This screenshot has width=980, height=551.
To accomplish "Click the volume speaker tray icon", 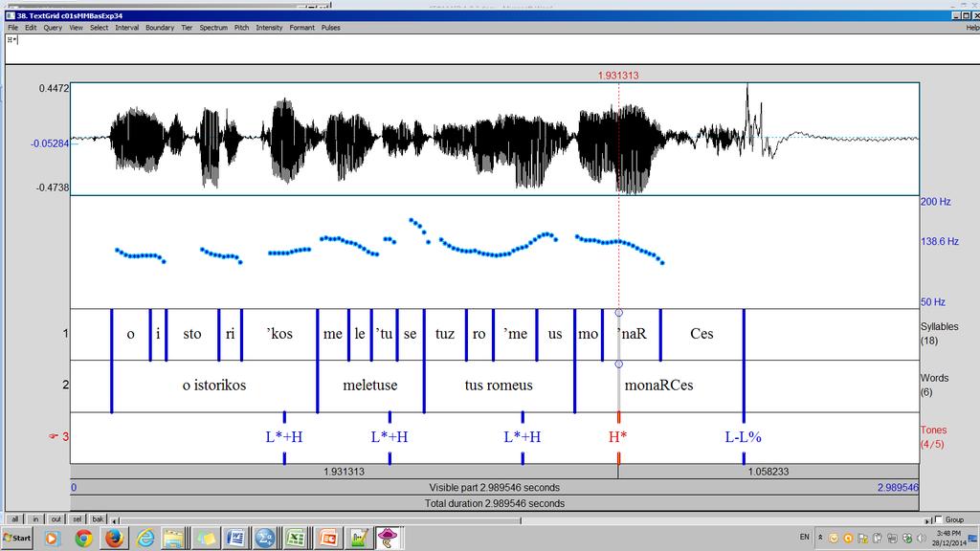I will pos(922,538).
